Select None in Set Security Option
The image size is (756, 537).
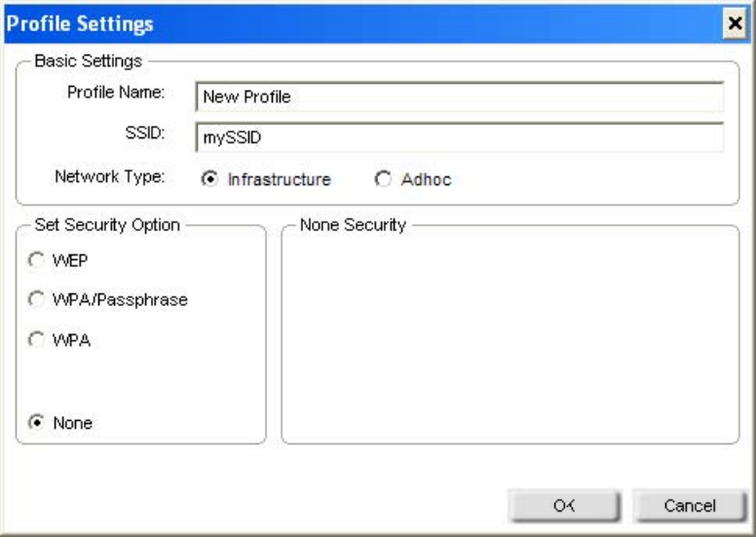[x=37, y=423]
